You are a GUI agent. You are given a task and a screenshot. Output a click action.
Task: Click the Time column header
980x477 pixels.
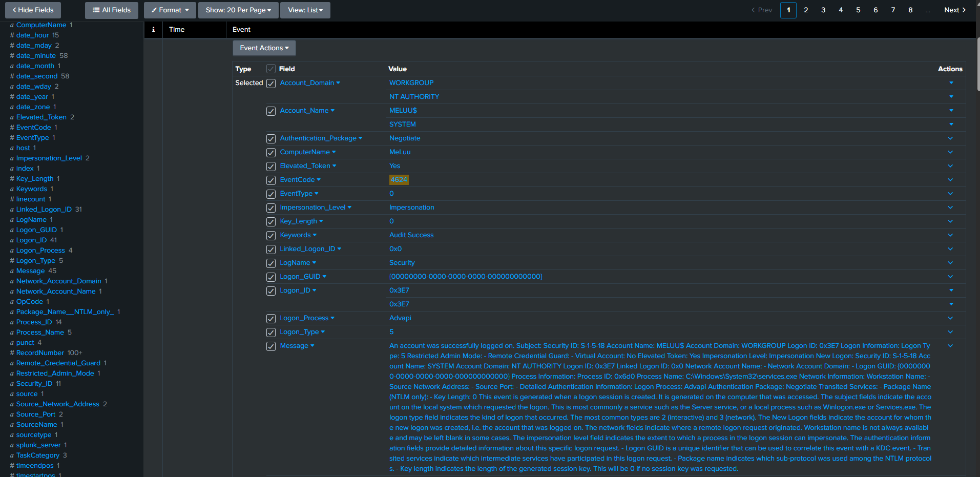click(x=177, y=30)
